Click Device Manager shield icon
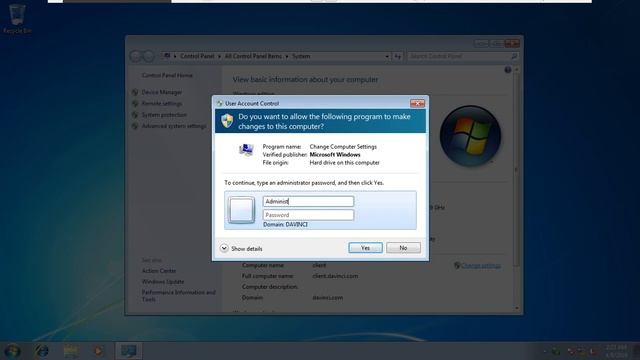 [x=135, y=92]
